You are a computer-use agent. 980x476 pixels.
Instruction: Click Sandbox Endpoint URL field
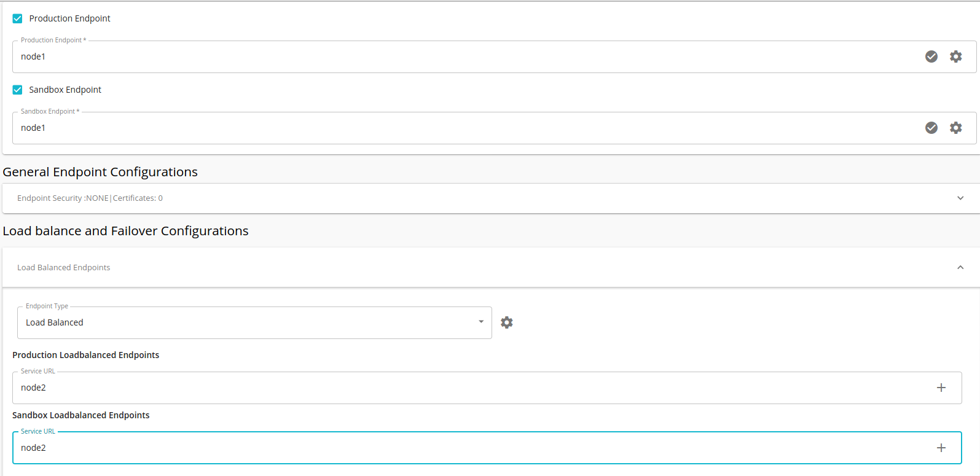tap(430, 128)
